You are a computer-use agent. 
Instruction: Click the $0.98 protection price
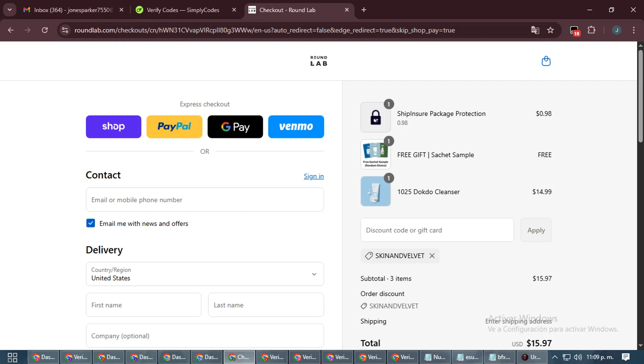[x=544, y=113]
